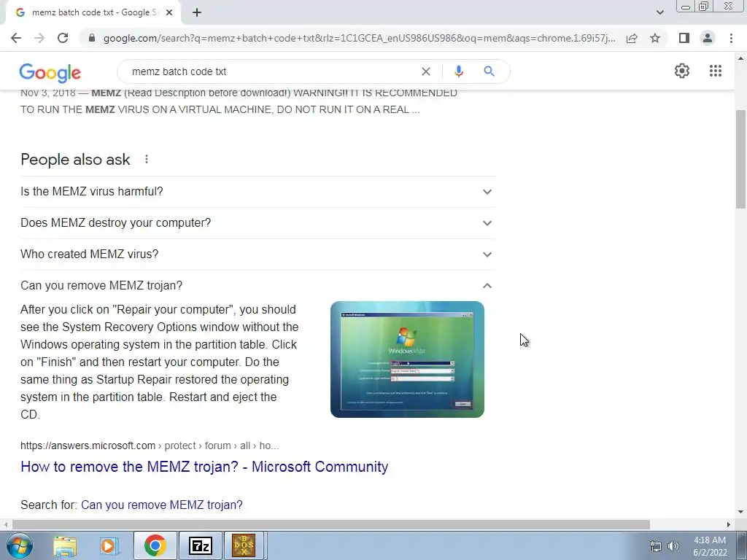The image size is (747, 560).
Task: Open DOSBox from the taskbar
Action: 244,545
